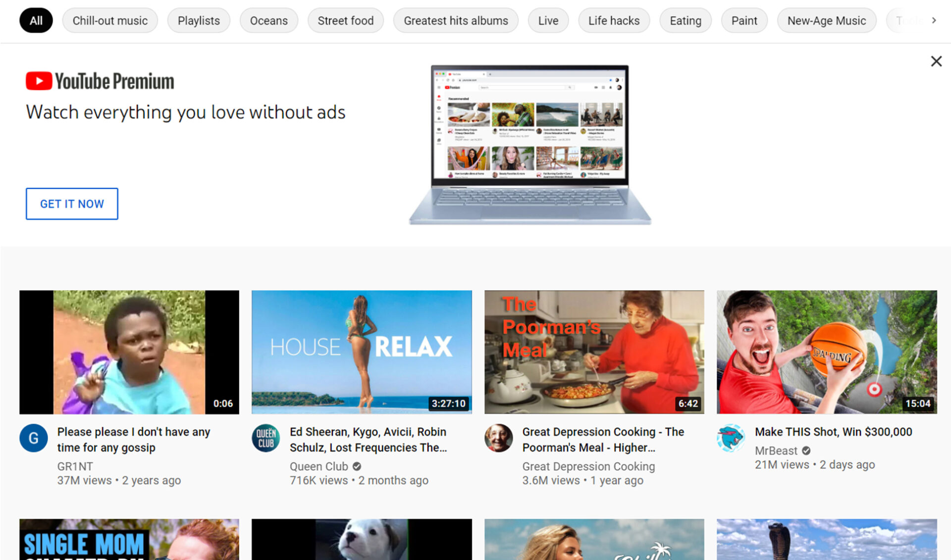Pick the Paint chip

744,20
